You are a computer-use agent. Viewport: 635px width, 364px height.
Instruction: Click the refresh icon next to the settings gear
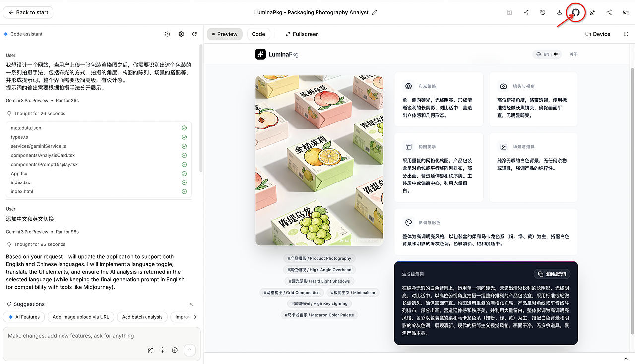[194, 34]
